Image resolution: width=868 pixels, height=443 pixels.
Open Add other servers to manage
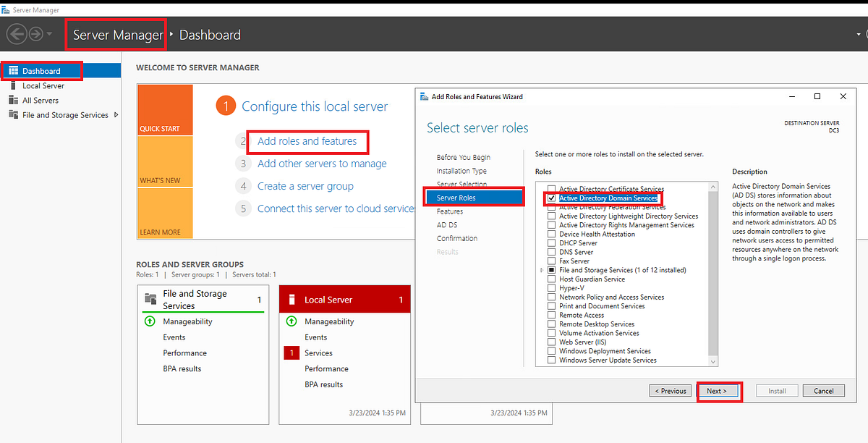pos(322,164)
